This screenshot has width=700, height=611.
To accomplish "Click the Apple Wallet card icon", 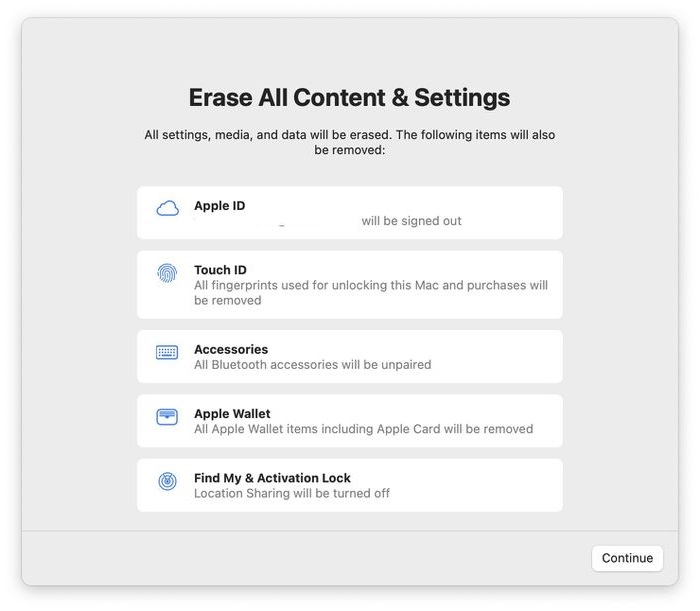I will tap(167, 417).
